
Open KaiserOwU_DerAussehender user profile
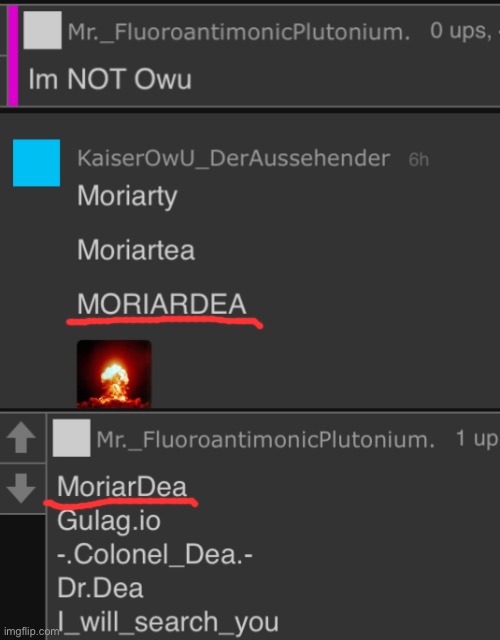tap(233, 158)
